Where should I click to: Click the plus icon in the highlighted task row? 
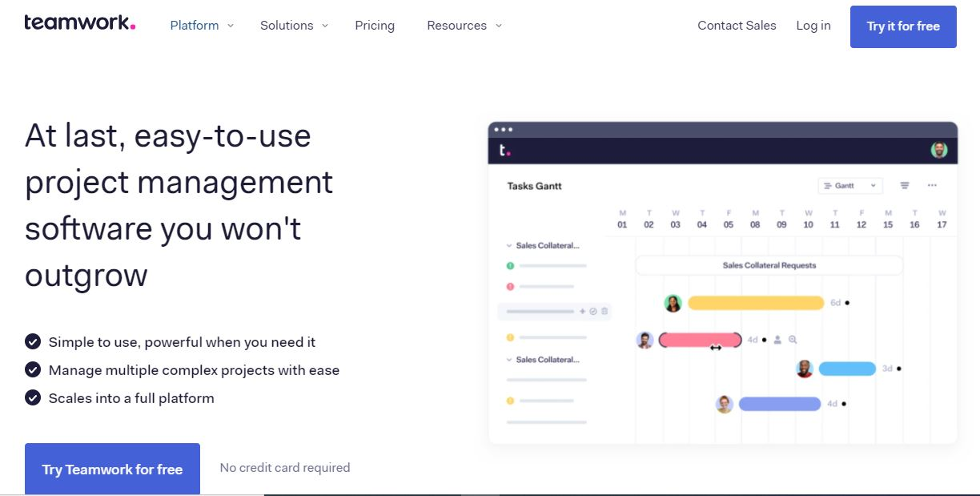point(582,311)
